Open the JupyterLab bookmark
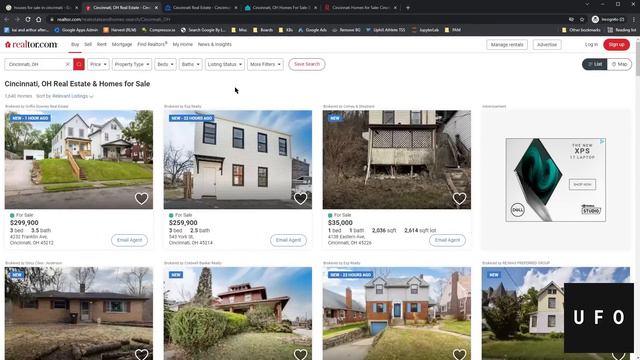 click(425, 30)
